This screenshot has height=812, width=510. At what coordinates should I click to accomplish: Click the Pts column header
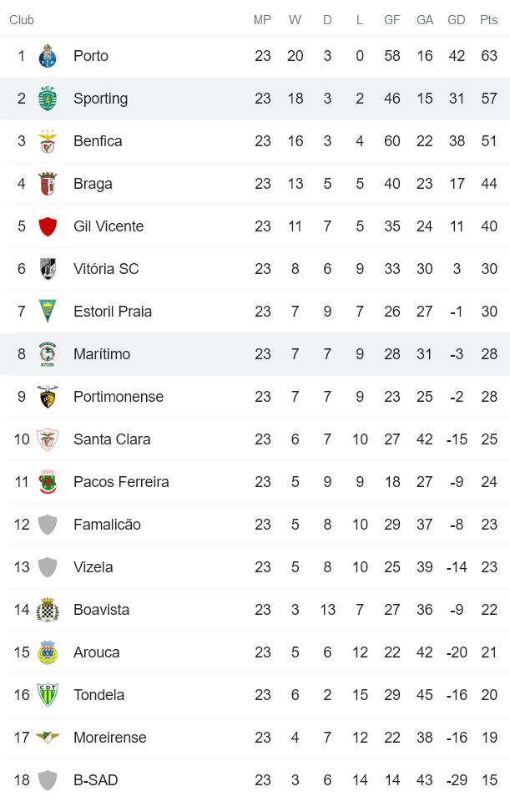pyautogui.click(x=488, y=20)
